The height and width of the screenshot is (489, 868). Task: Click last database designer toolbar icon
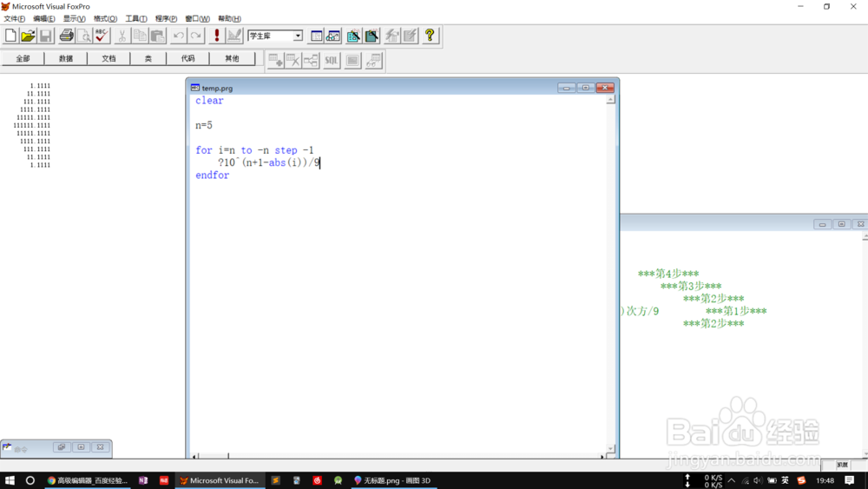373,60
